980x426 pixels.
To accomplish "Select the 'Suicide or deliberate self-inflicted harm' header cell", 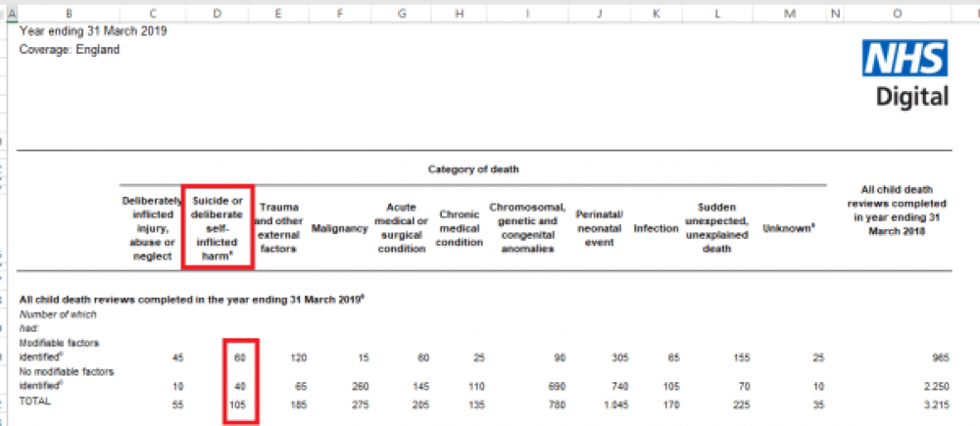I will [217, 227].
